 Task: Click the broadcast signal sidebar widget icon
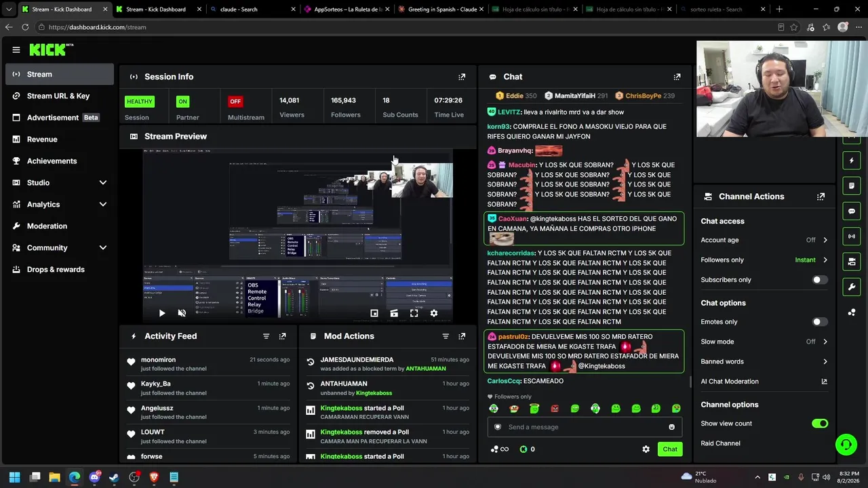[852, 236]
